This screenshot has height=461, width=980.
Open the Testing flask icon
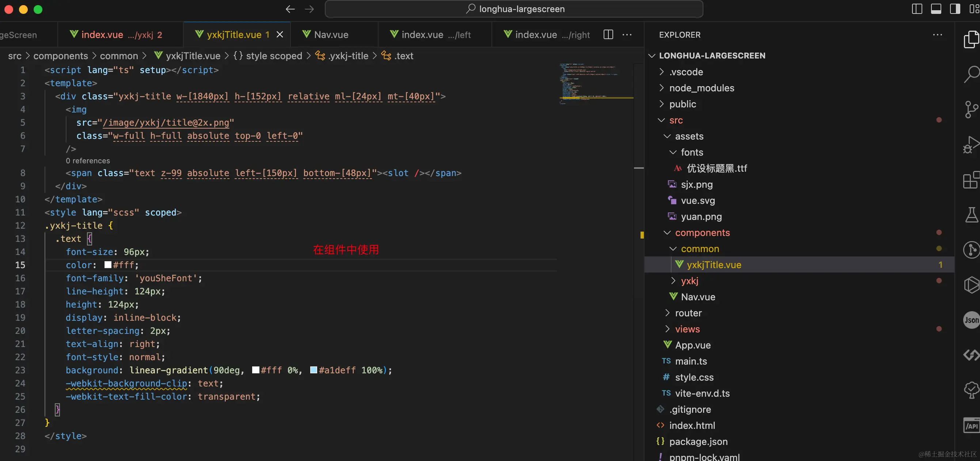971,215
